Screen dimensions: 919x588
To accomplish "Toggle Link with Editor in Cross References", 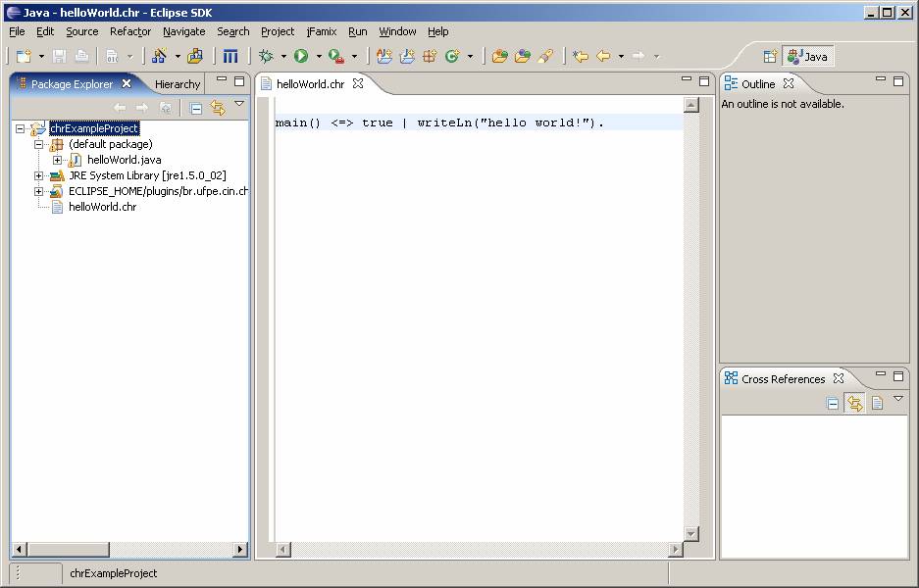I will click(x=854, y=403).
